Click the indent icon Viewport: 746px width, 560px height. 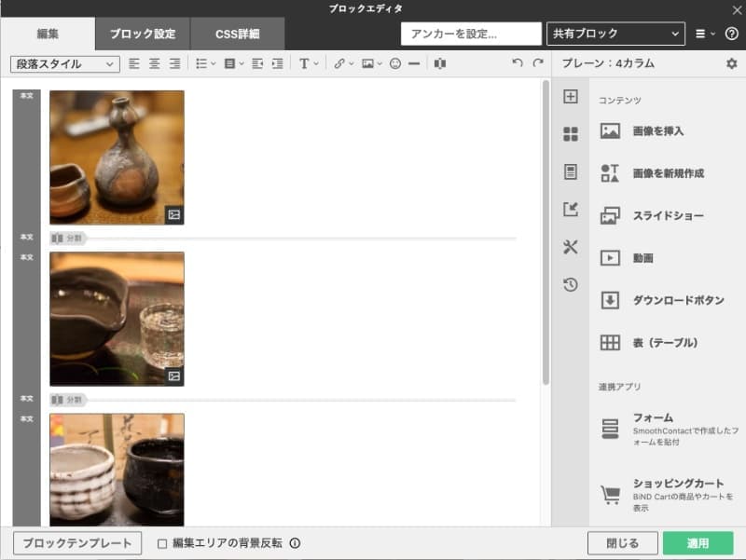(277, 63)
